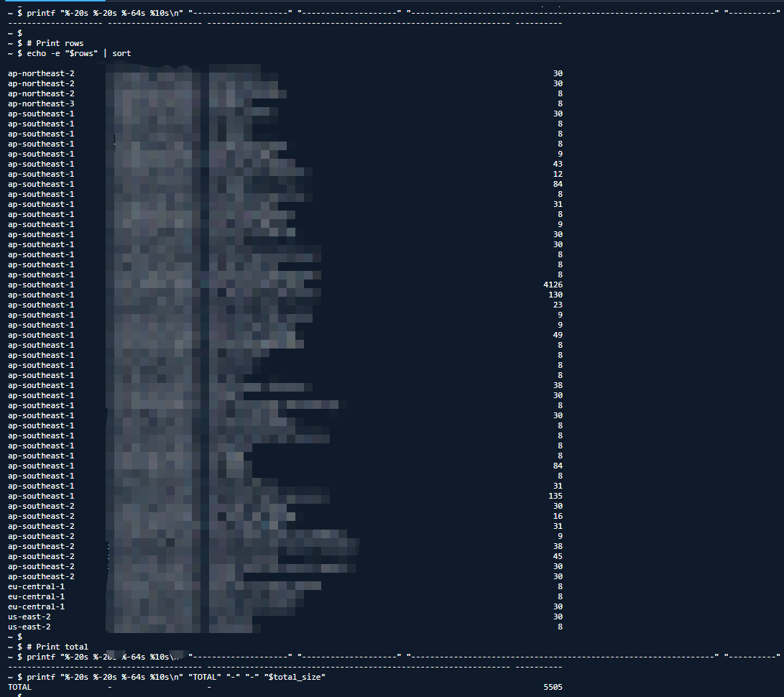Click the us-east-2 row with value 30
The height and width of the screenshot is (697, 784).
(x=31, y=616)
